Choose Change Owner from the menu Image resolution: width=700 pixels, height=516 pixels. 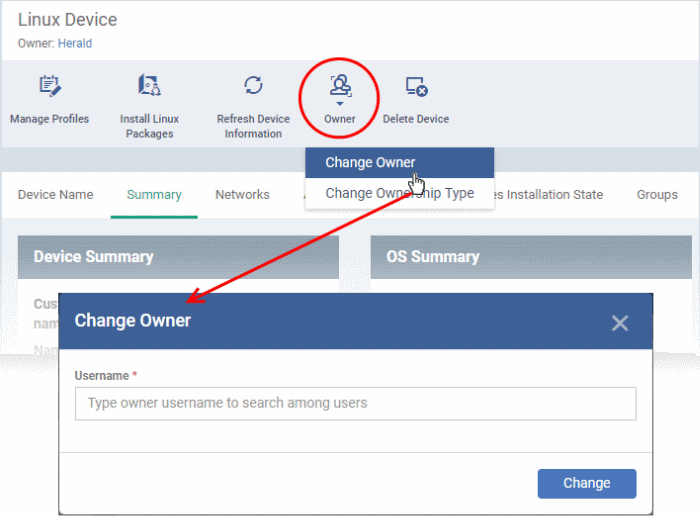point(400,162)
